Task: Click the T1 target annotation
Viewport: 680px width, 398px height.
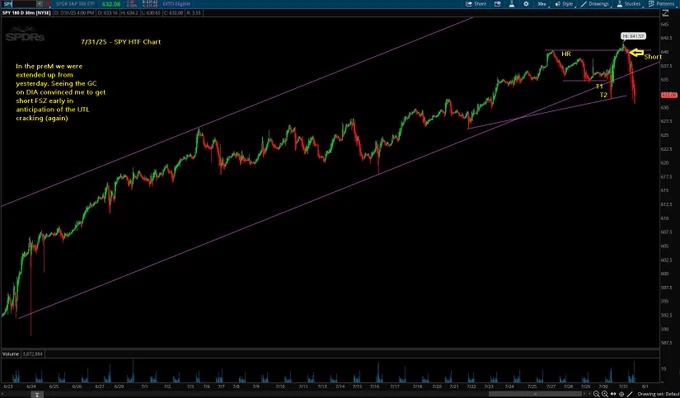Action: click(x=599, y=86)
